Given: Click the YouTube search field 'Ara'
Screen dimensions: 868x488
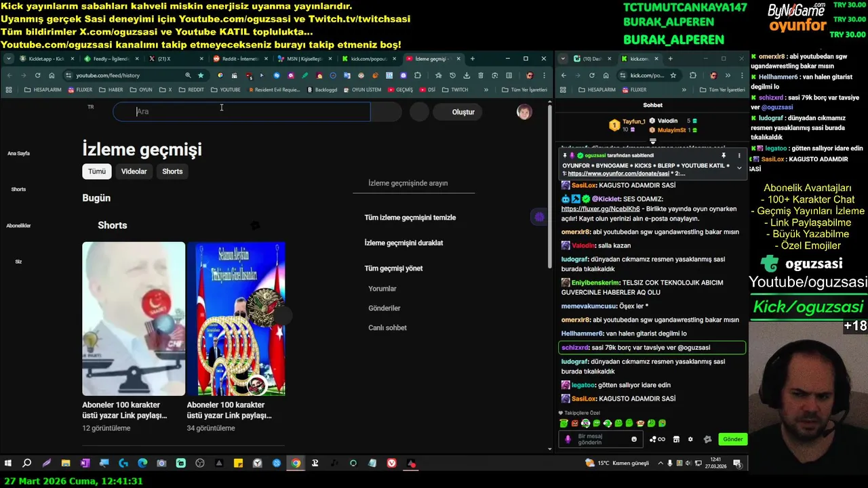Looking at the screenshot, I should [241, 112].
